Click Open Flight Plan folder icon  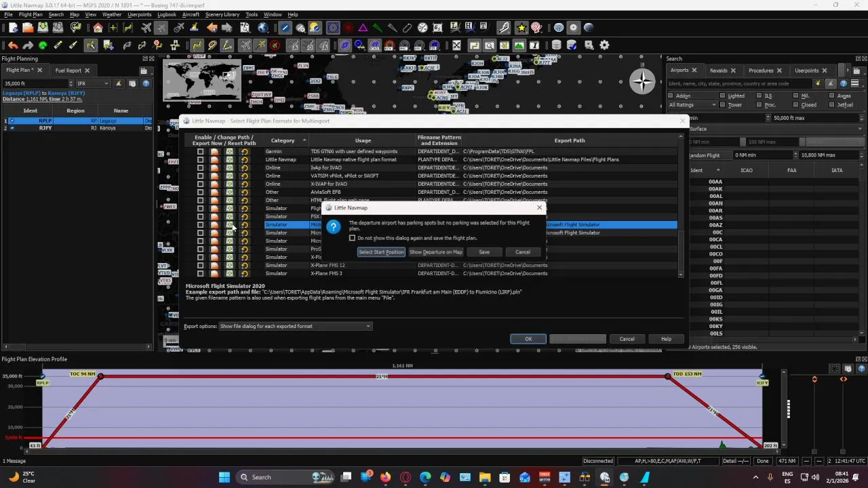(x=28, y=28)
